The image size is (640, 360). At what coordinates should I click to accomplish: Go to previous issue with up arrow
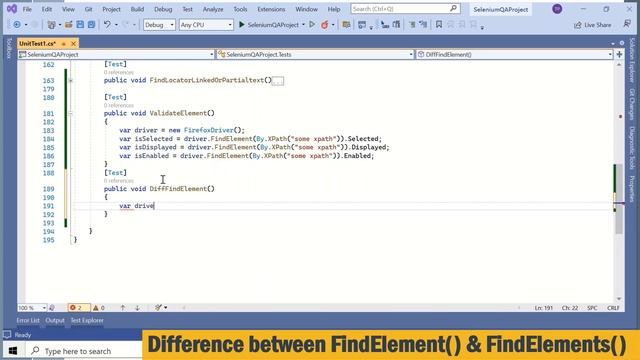[123, 308]
